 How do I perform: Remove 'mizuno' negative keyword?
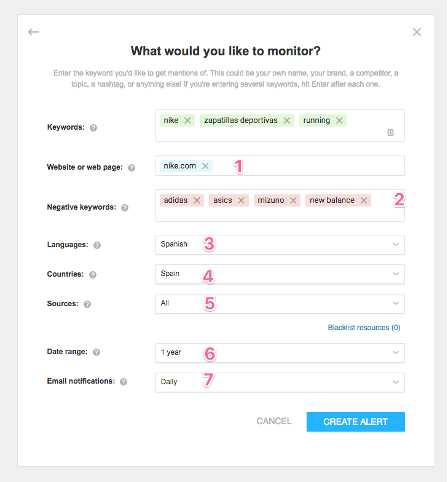pyautogui.click(x=294, y=200)
